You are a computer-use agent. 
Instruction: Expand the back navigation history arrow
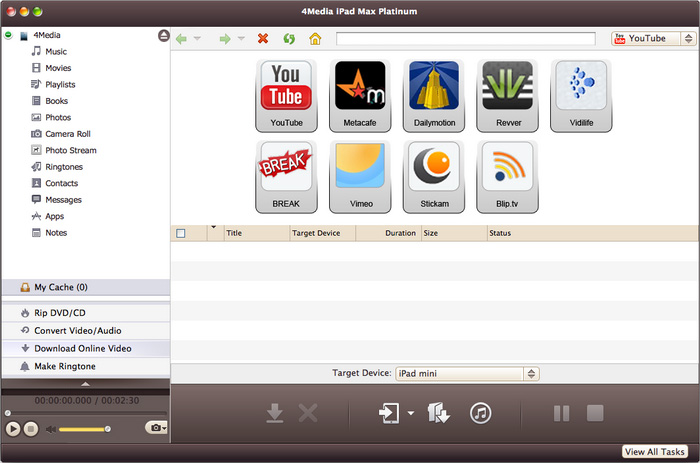[x=198, y=39]
